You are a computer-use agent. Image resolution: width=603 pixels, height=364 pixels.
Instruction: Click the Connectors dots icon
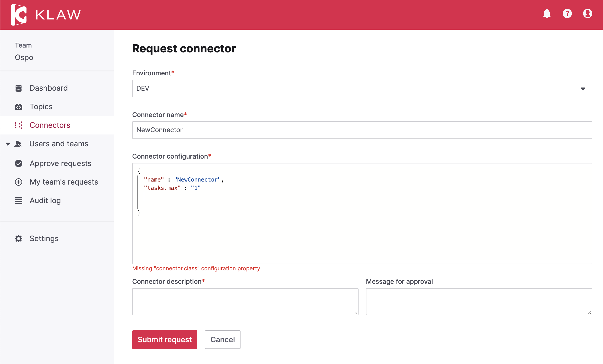coord(19,125)
